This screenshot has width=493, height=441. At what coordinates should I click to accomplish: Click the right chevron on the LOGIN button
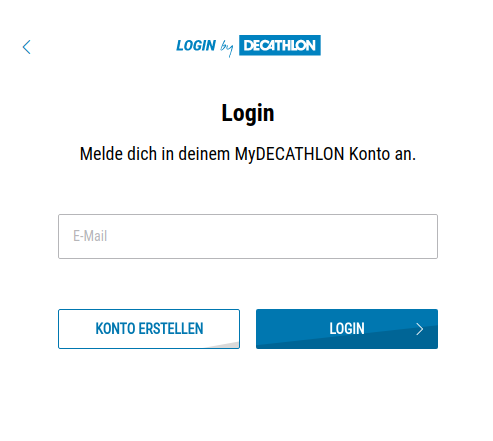(x=420, y=329)
